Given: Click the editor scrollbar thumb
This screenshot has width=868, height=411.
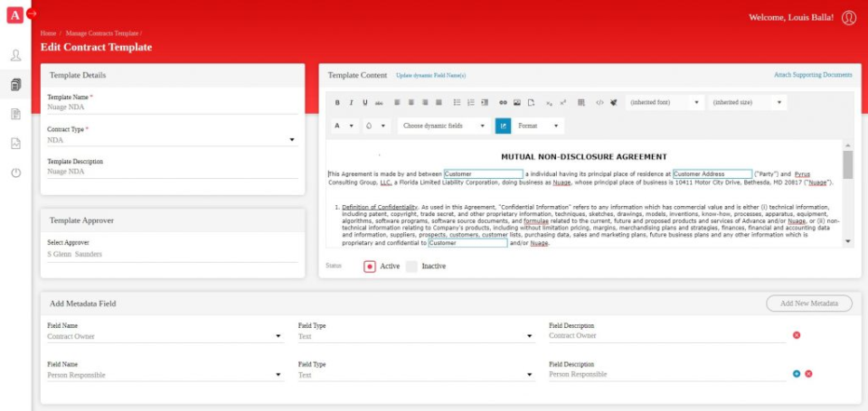Looking at the screenshot, I should click(x=847, y=164).
